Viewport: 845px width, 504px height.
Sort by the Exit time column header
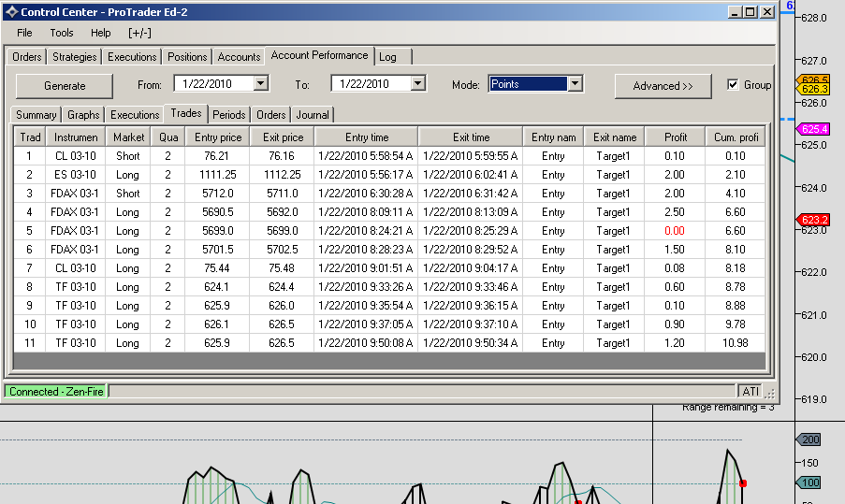coord(471,137)
